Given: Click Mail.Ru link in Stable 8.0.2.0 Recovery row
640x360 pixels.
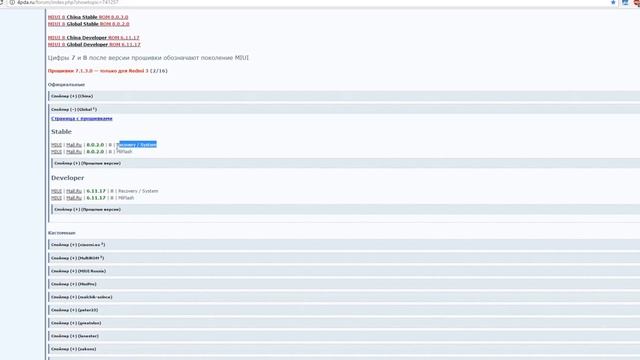Looking at the screenshot, I should [x=74, y=145].
